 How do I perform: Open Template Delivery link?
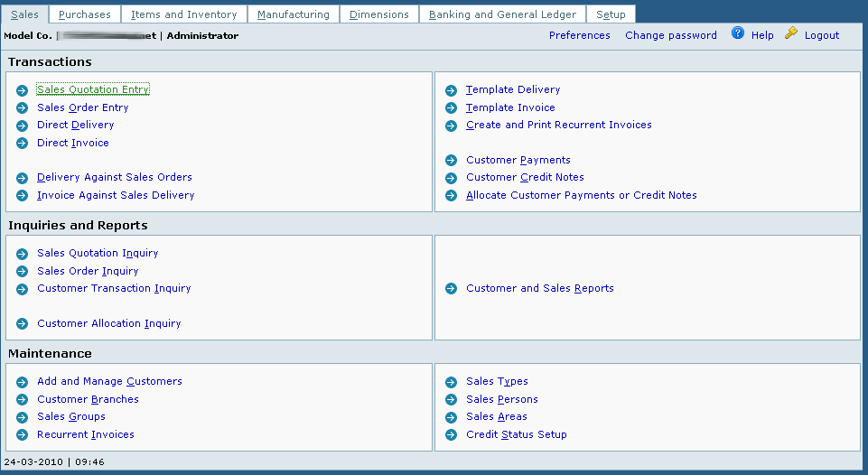[513, 89]
